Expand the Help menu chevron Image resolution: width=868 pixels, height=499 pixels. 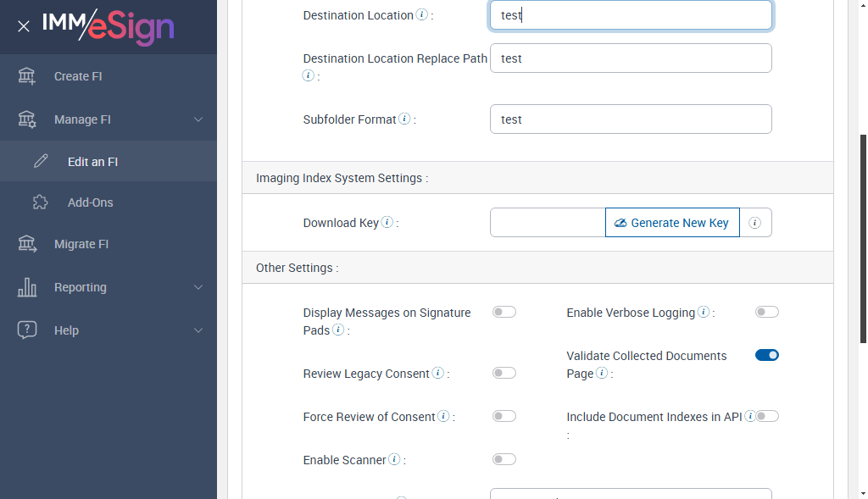pyautogui.click(x=198, y=330)
